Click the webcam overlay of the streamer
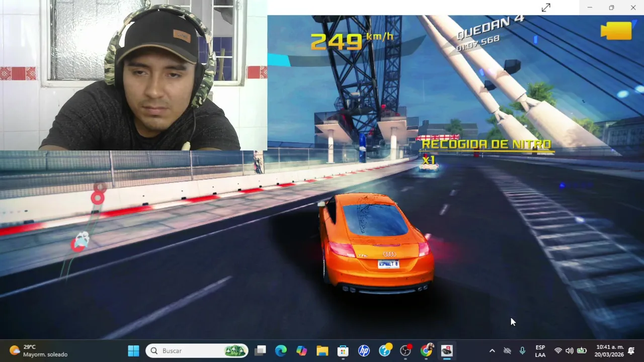This screenshot has height=362, width=644. point(133,75)
